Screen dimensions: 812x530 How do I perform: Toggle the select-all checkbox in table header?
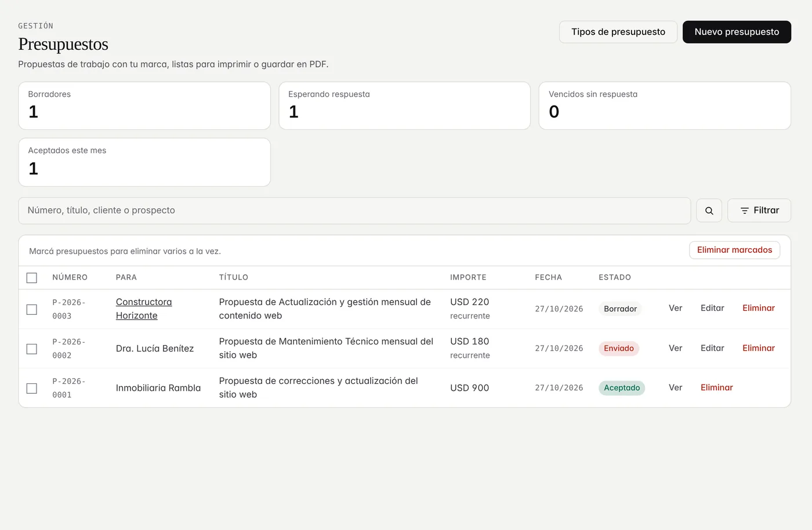32,278
